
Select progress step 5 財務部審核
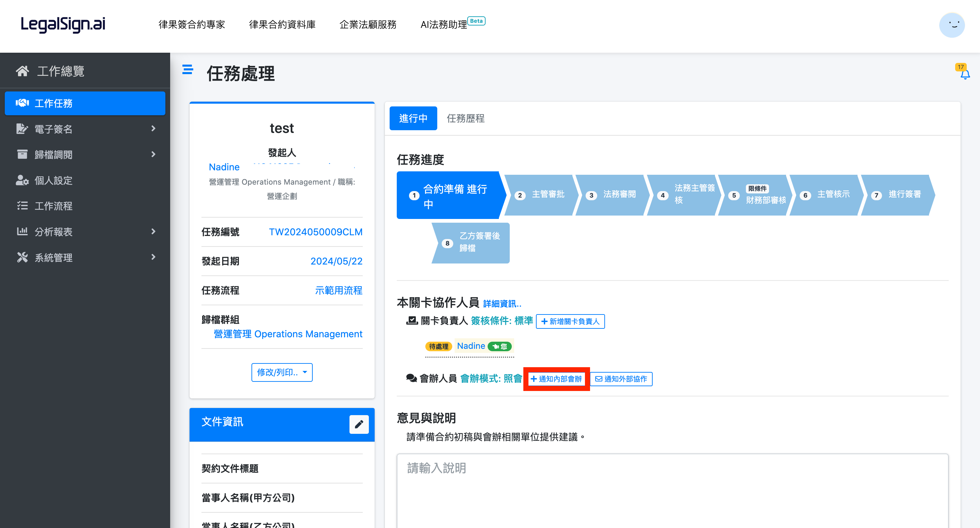click(x=755, y=195)
